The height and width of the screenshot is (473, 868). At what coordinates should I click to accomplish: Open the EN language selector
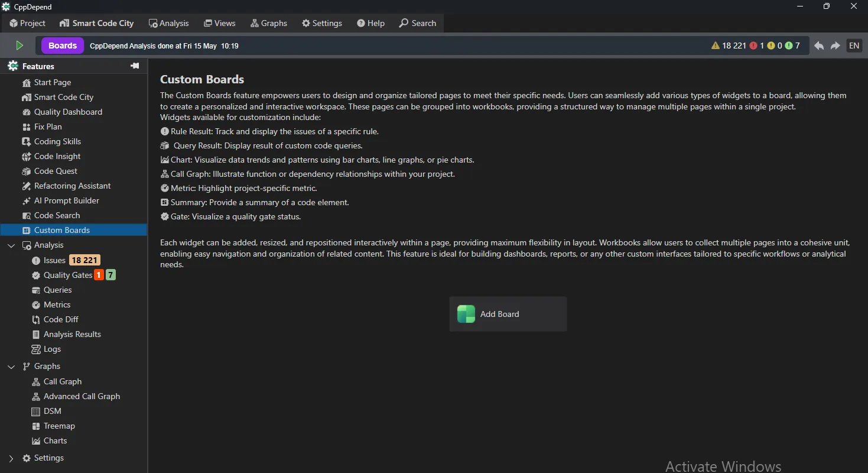click(854, 46)
